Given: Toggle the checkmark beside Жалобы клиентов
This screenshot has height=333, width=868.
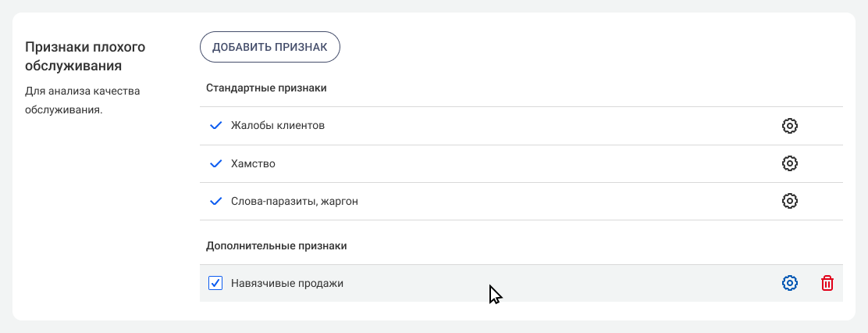Looking at the screenshot, I should coord(216,126).
